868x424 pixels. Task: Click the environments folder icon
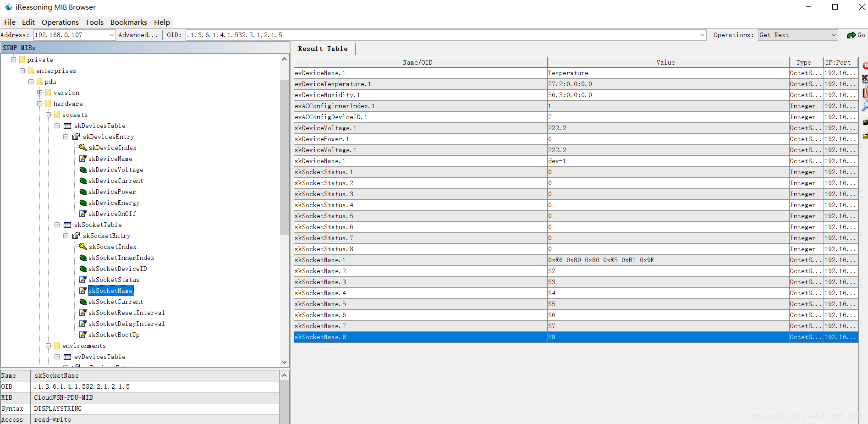[x=57, y=346]
